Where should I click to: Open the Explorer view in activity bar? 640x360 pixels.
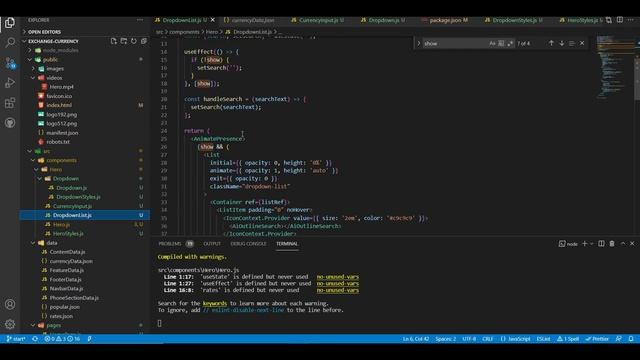(x=10, y=23)
